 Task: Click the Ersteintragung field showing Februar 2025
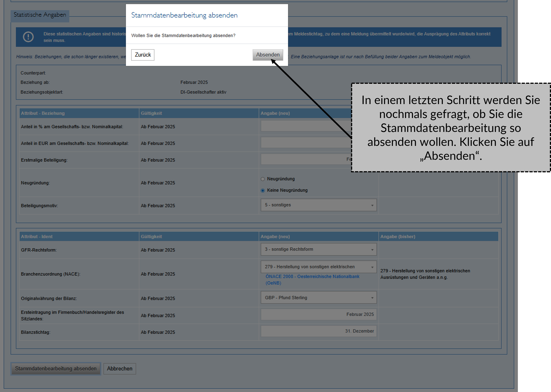pos(319,315)
